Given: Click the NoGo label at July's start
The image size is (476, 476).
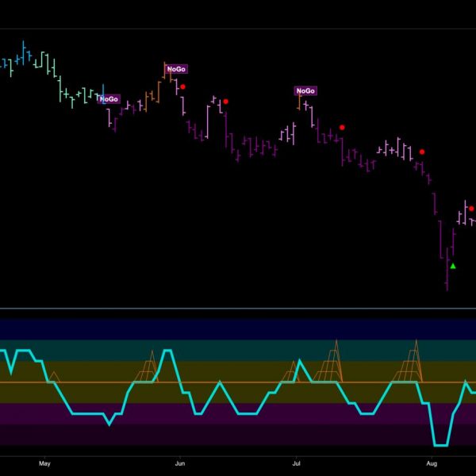Looking at the screenshot, I should coord(305,90).
